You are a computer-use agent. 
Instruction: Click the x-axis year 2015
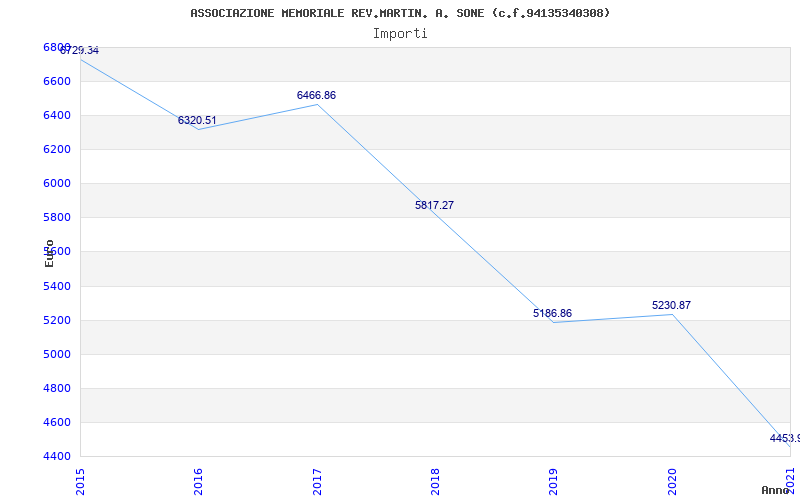[80, 482]
